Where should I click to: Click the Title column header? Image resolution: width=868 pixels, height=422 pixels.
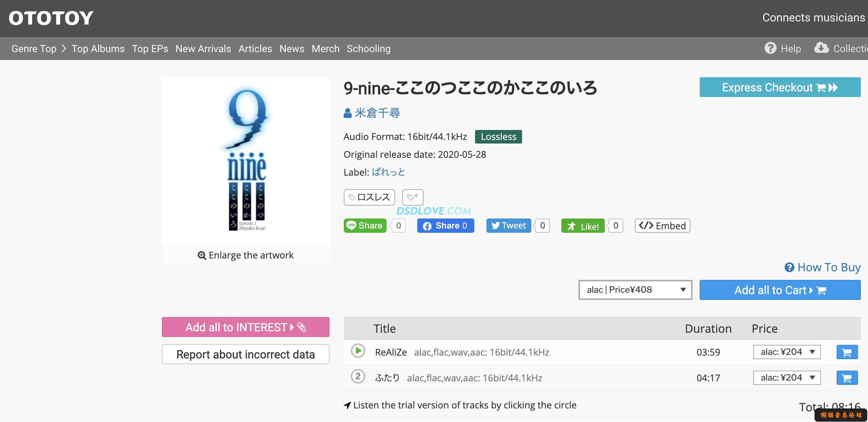[384, 328]
